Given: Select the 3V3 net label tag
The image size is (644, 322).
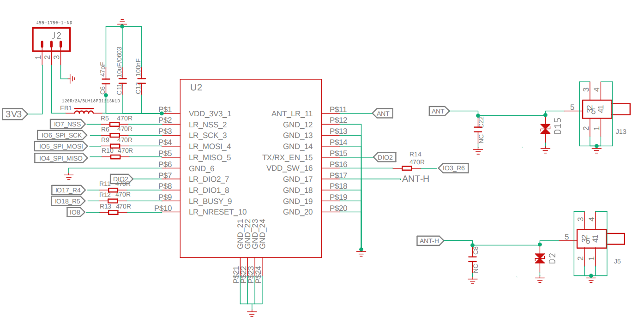Looking at the screenshot, I should coord(15,114).
